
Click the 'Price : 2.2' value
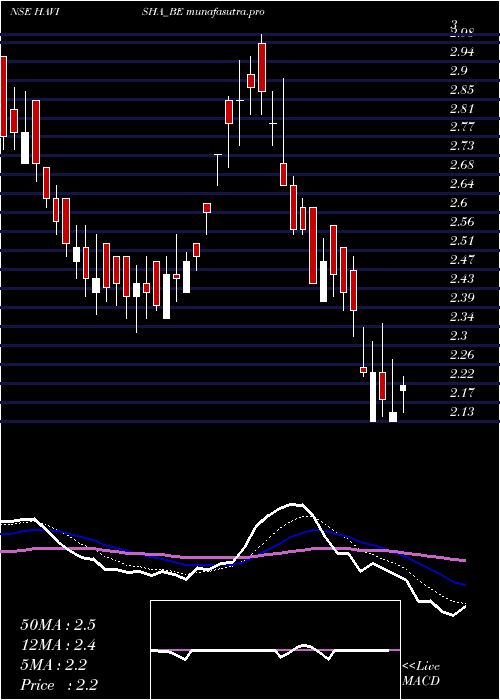coord(59,685)
